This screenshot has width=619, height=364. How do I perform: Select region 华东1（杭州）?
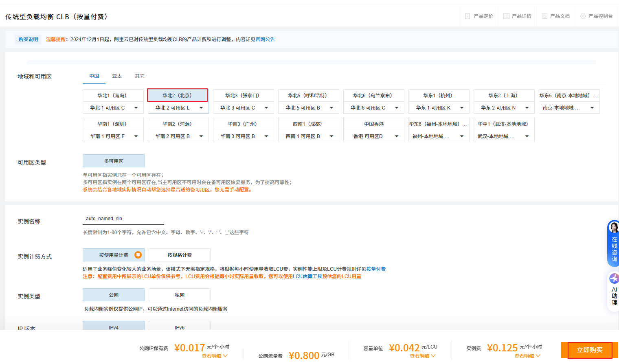[x=439, y=95]
